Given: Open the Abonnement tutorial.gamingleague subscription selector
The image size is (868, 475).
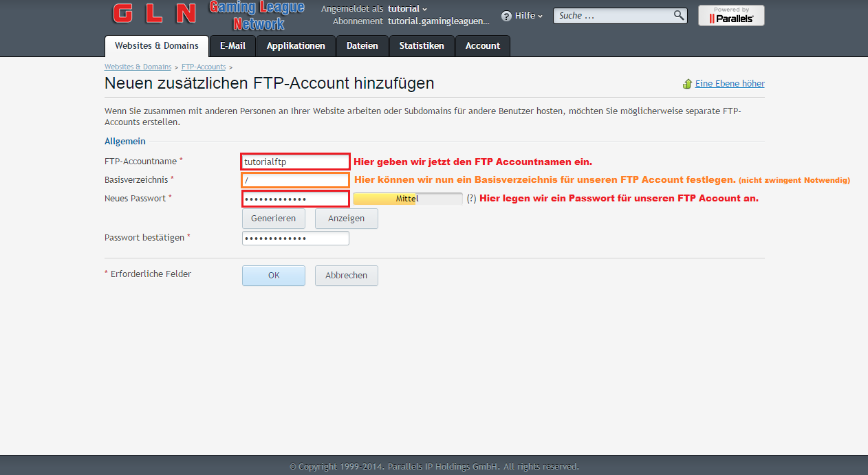Looking at the screenshot, I should click(x=438, y=21).
